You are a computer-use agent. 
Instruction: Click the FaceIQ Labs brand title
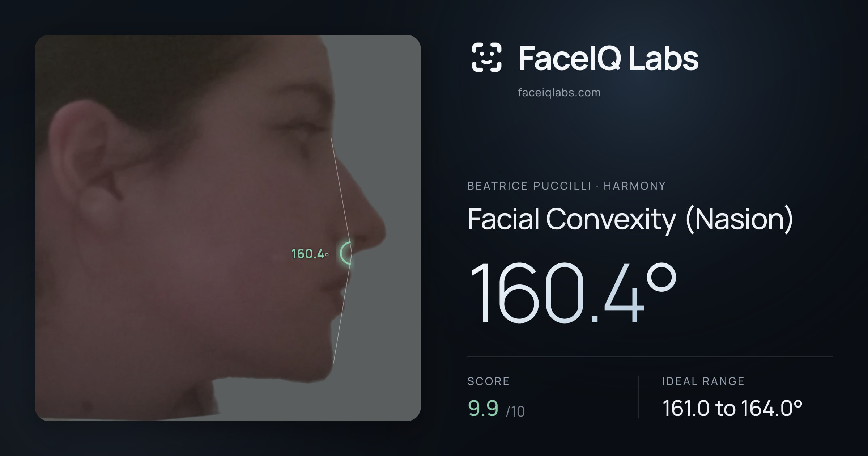(x=608, y=58)
